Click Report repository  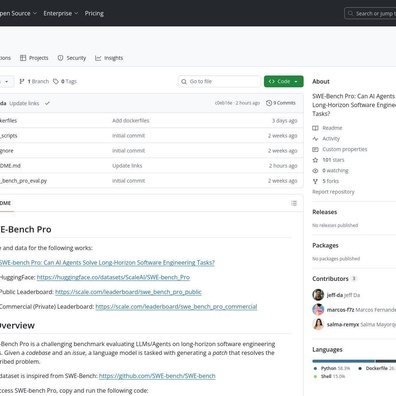coord(333,192)
